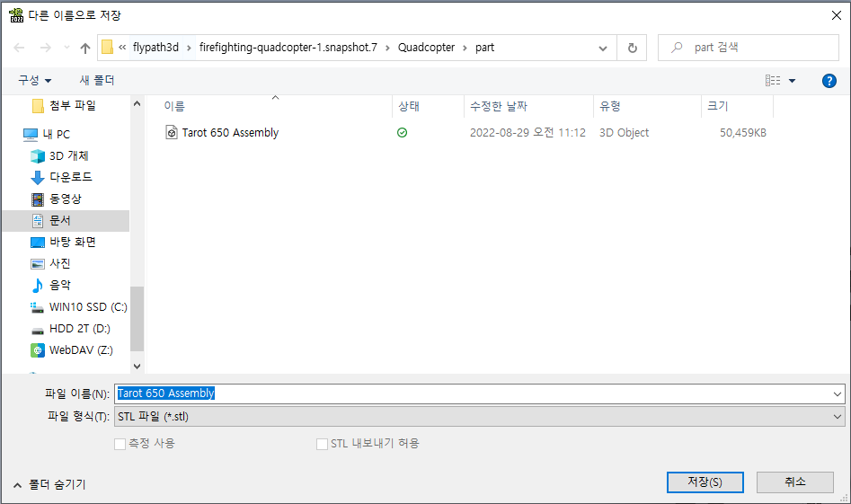Go back with the left arrow button
Screen dimensions: 851x504
coord(19,48)
